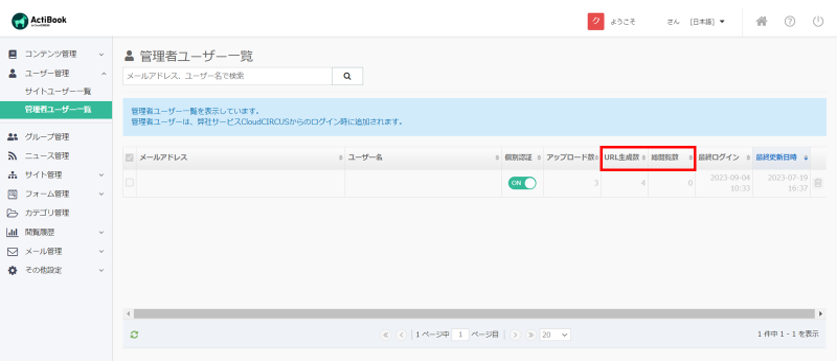Expand the メール管理 chevron

[x=101, y=252]
